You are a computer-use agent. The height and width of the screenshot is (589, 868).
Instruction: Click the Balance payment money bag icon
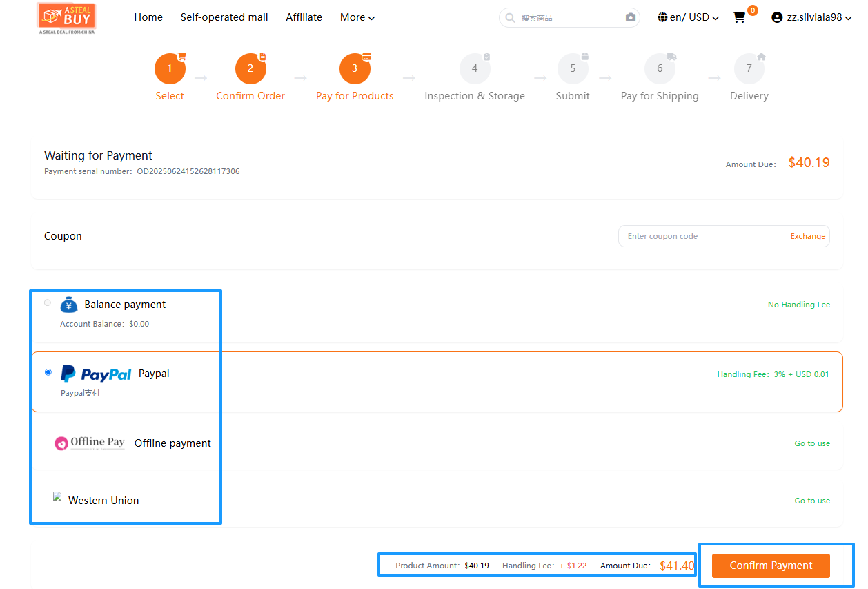coord(69,305)
